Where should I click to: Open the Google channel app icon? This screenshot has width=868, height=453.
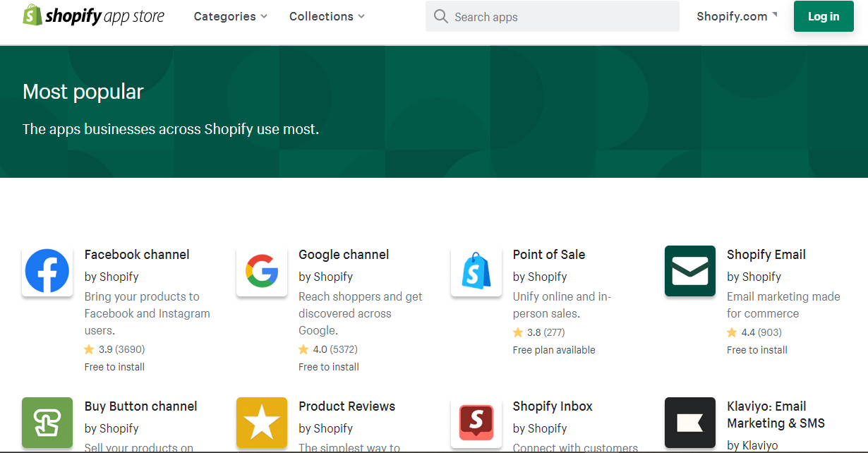pyautogui.click(x=262, y=271)
